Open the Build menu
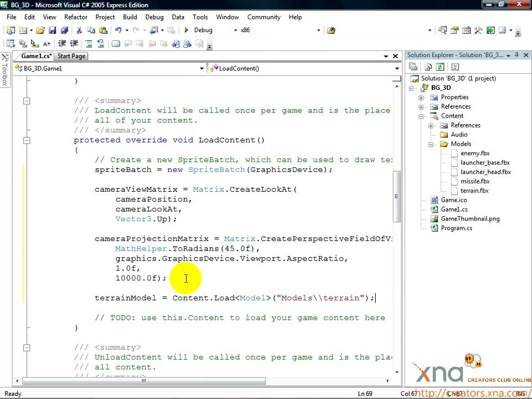The height and width of the screenshot is (399, 532). pyautogui.click(x=130, y=17)
